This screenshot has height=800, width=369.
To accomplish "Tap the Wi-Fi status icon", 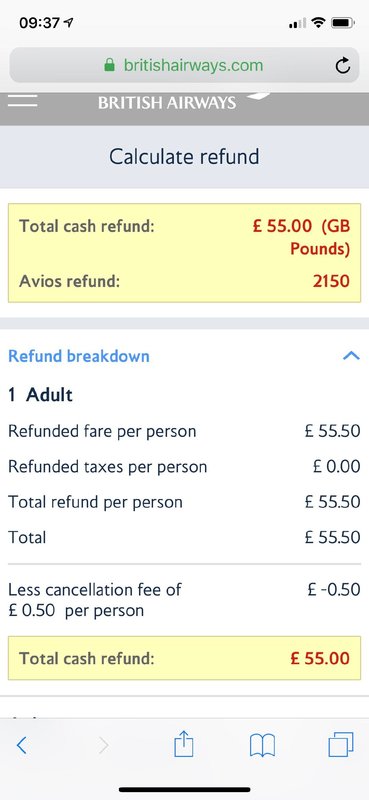I will [318, 23].
